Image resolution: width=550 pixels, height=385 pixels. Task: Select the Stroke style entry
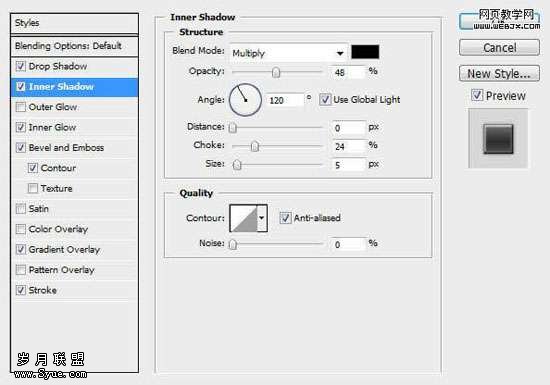point(42,290)
